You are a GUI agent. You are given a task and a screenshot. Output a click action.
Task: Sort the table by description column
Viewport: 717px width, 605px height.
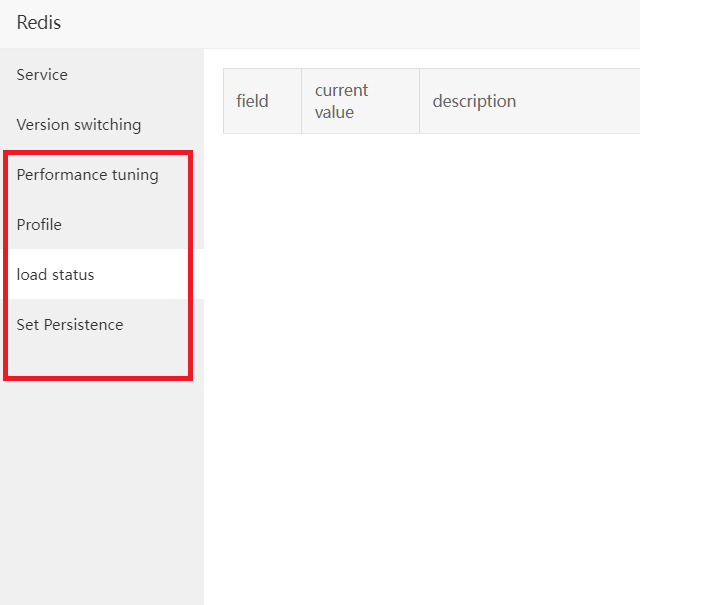(x=474, y=101)
